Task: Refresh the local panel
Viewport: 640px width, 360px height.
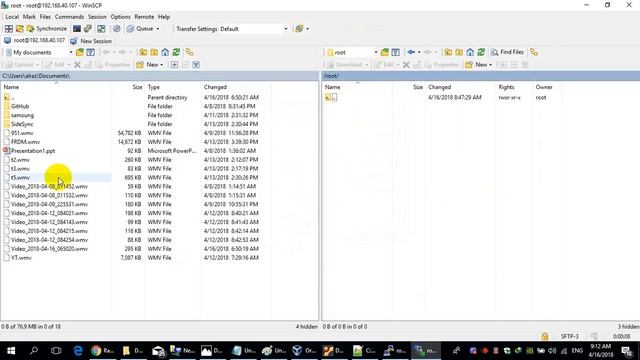Action: [176, 52]
